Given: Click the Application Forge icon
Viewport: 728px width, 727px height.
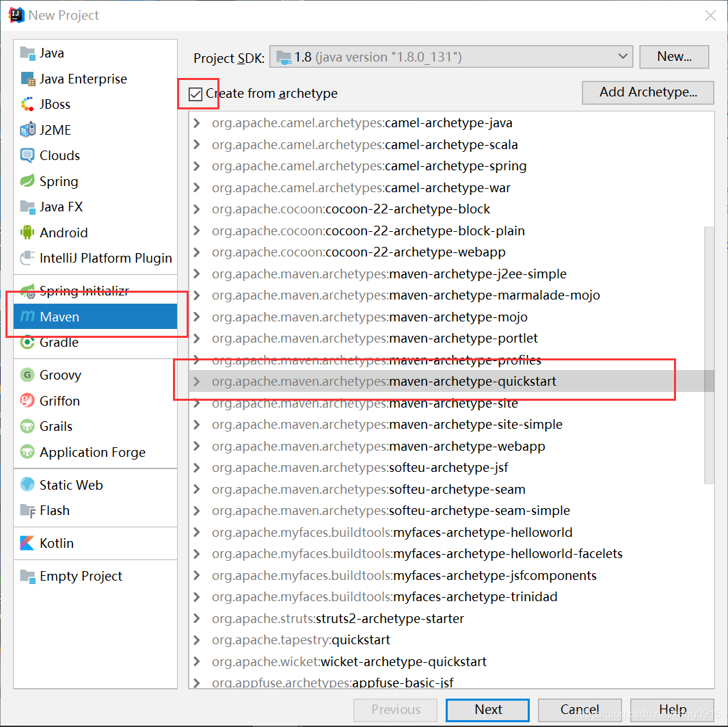Looking at the screenshot, I should point(27,451).
